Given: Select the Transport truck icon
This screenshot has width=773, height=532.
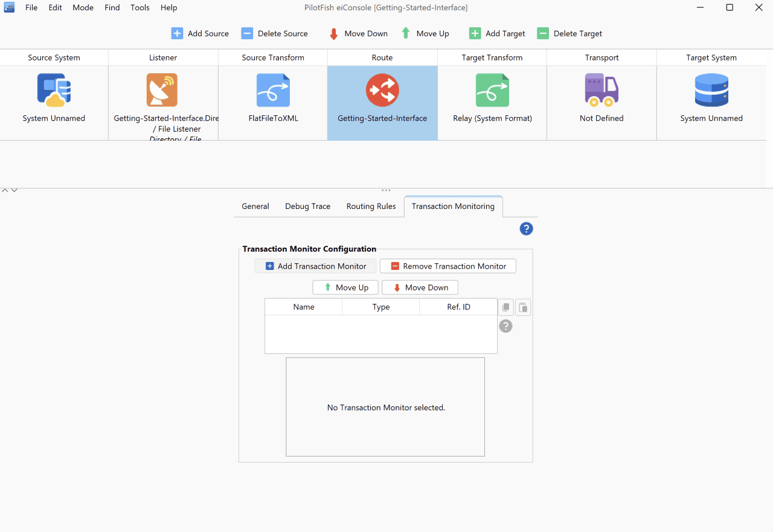Looking at the screenshot, I should 601,90.
